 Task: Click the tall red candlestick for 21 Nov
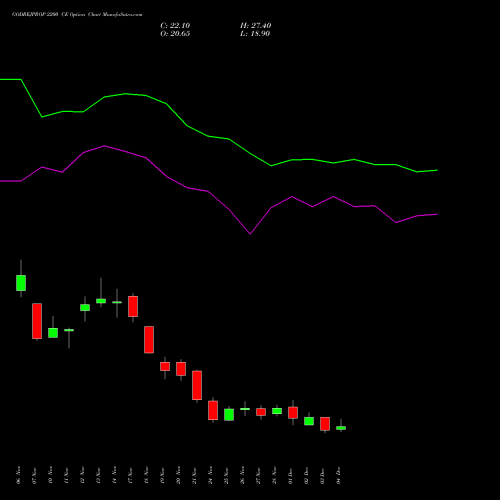click(197, 385)
